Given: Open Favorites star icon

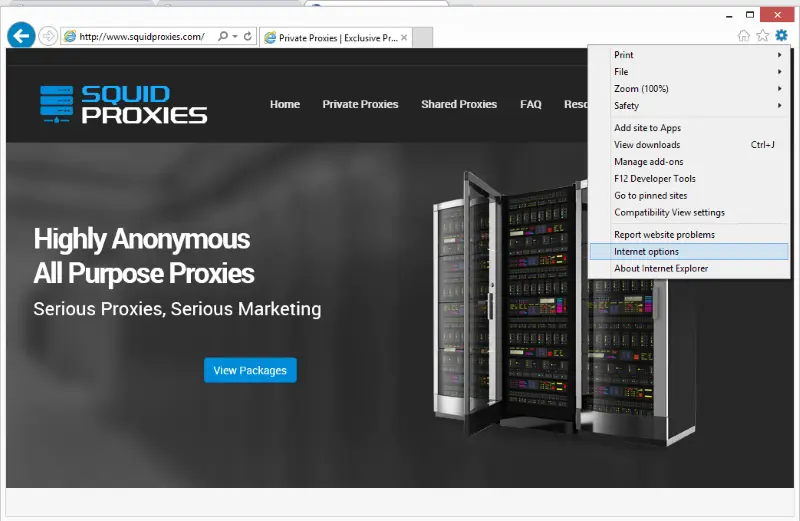Looking at the screenshot, I should tap(763, 35).
